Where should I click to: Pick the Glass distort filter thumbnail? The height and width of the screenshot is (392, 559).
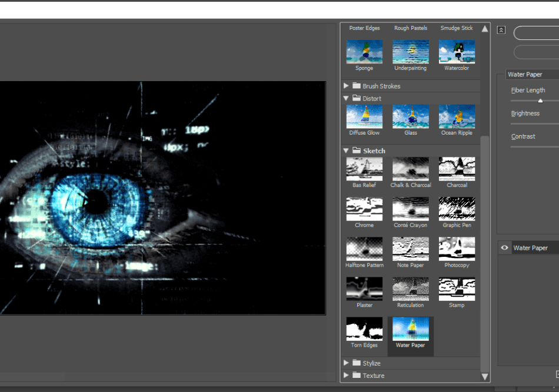410,116
